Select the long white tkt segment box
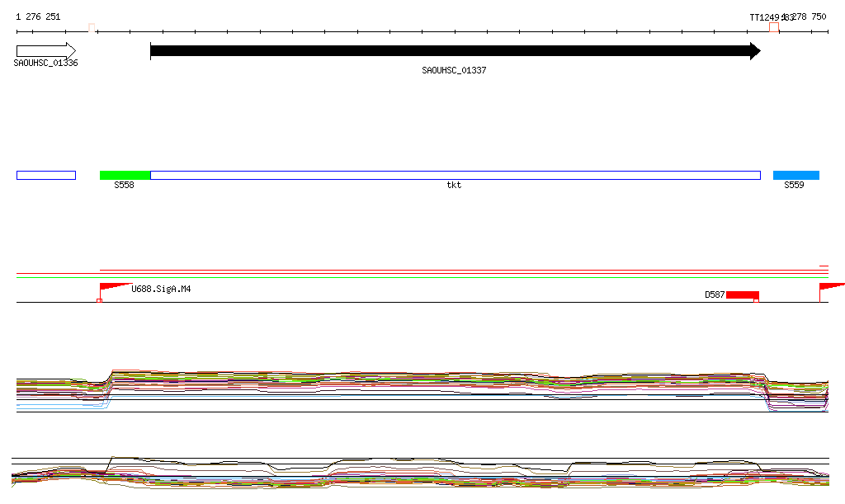Screen dimensions: 845x504 (454, 175)
